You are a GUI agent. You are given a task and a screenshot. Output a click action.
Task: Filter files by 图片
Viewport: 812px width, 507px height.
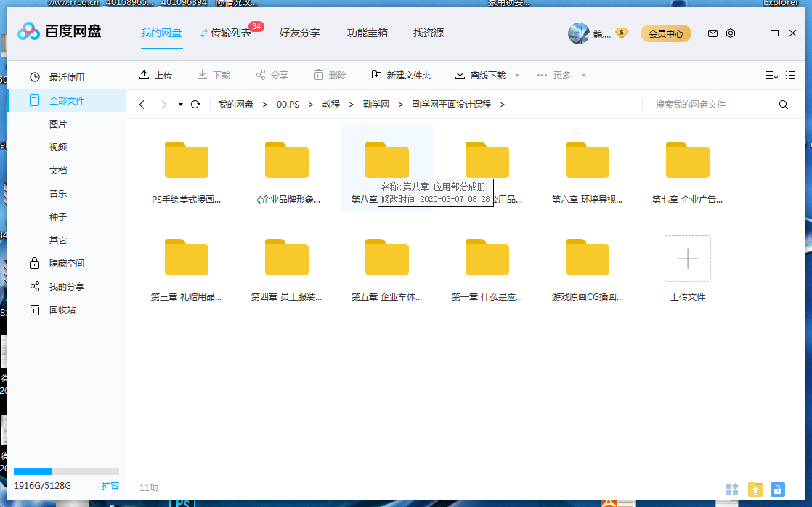[58, 123]
